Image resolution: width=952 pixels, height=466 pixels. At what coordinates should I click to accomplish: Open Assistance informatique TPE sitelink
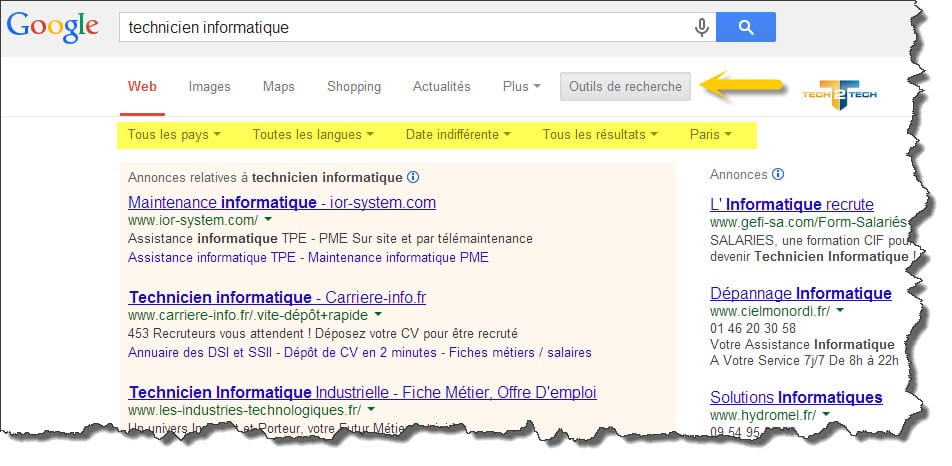[x=212, y=257]
